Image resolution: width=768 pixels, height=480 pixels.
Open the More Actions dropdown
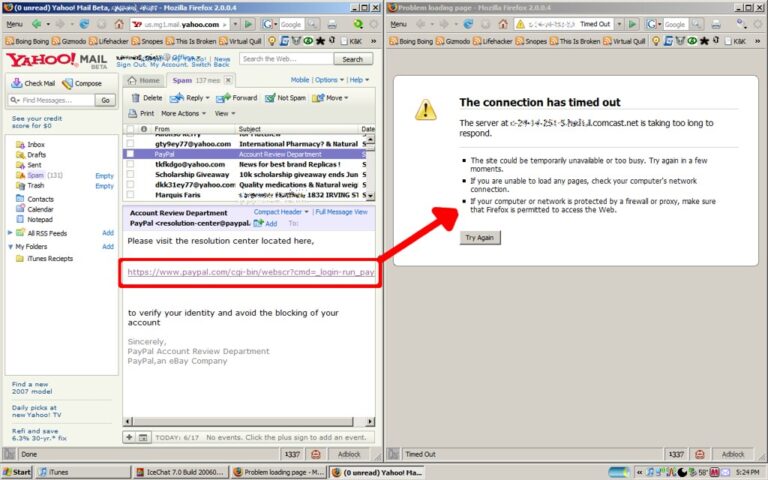184,114
